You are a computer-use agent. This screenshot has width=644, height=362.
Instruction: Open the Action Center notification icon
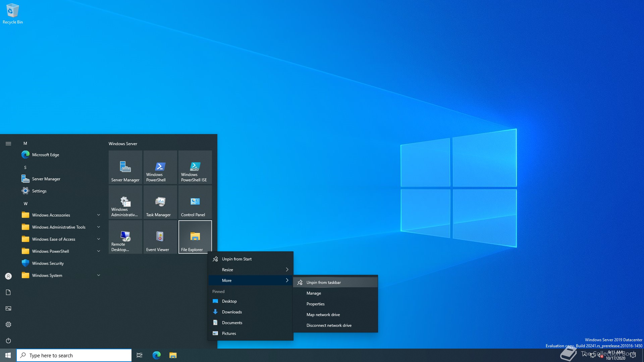click(x=633, y=355)
